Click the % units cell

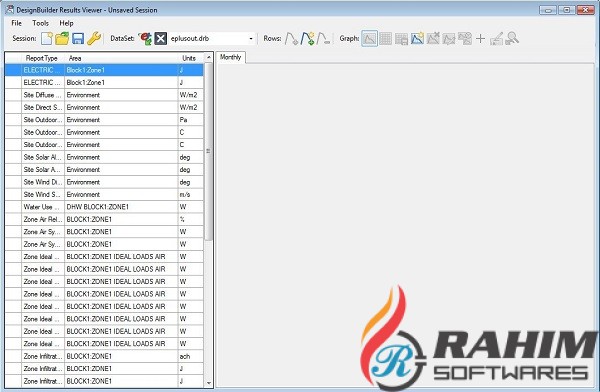(x=191, y=219)
